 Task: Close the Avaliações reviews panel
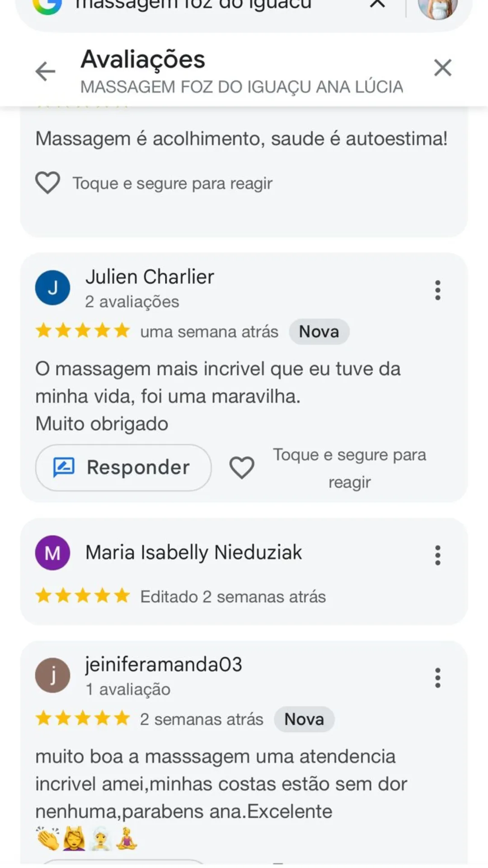442,68
